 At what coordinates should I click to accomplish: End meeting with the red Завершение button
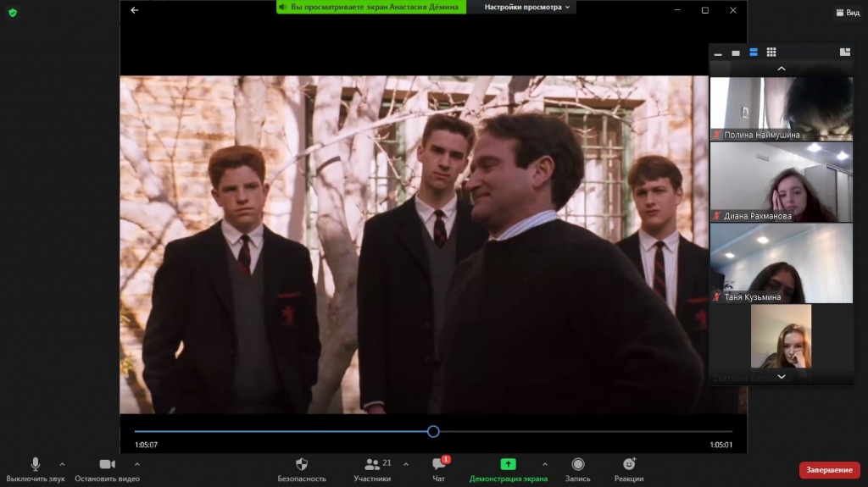[829, 470]
